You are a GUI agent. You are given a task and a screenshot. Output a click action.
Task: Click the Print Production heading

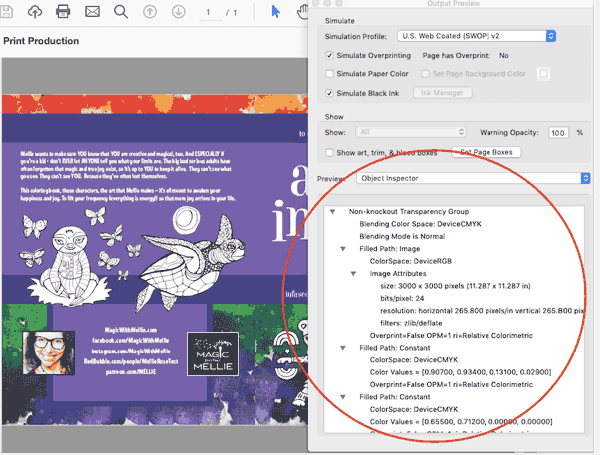pos(41,41)
